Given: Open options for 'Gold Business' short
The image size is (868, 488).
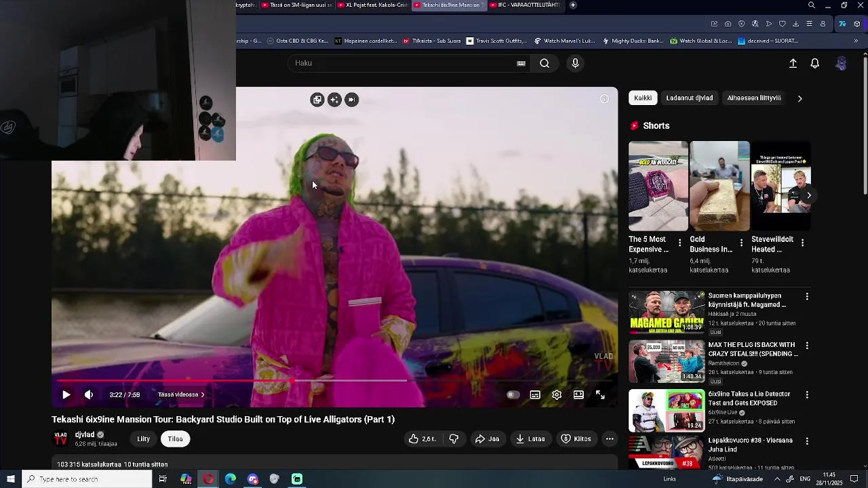Looking at the screenshot, I should pyautogui.click(x=741, y=243).
